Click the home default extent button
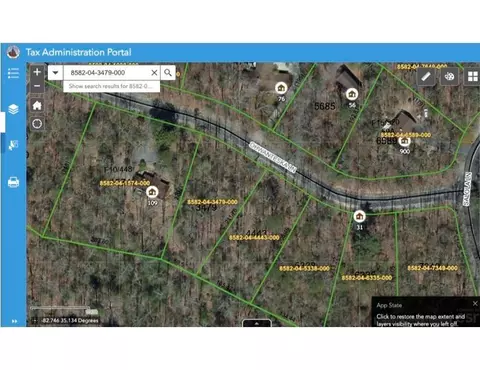The width and height of the screenshot is (480, 370). [37, 106]
